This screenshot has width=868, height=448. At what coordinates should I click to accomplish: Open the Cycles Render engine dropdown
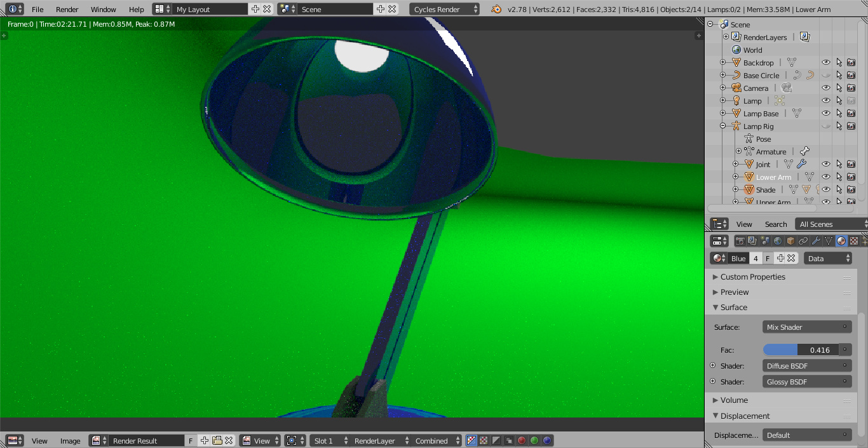pos(445,10)
